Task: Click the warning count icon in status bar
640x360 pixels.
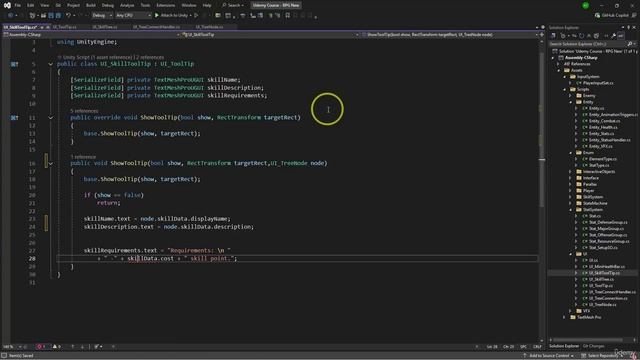Action: tap(56, 347)
